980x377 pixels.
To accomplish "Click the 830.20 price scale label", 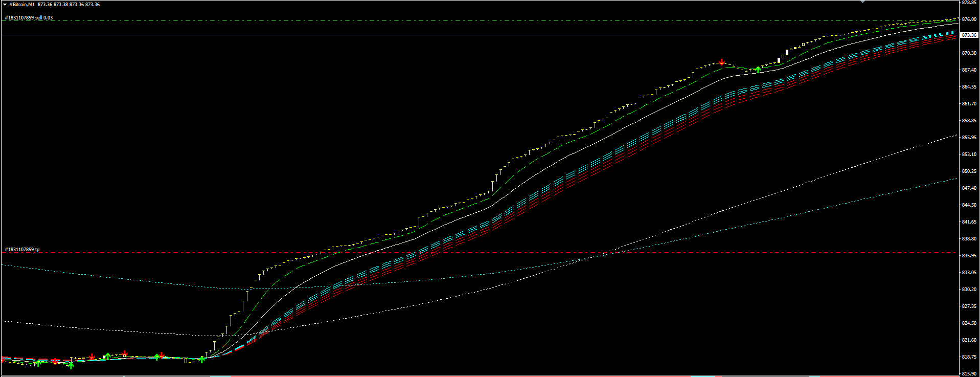I will point(969,290).
